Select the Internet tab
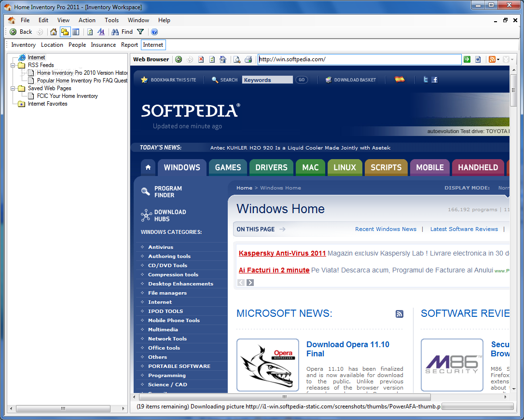Image resolution: width=524 pixels, height=420 pixels. click(153, 45)
